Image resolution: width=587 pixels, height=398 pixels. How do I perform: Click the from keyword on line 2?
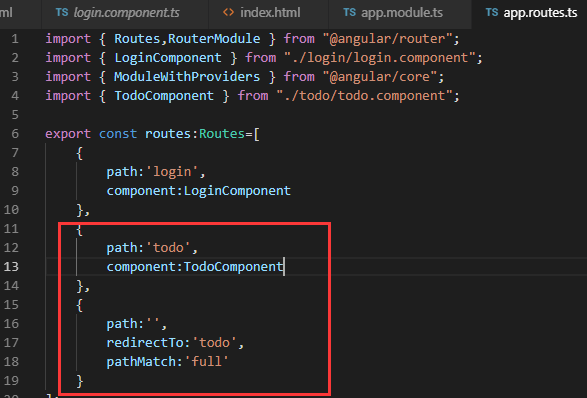pos(261,58)
